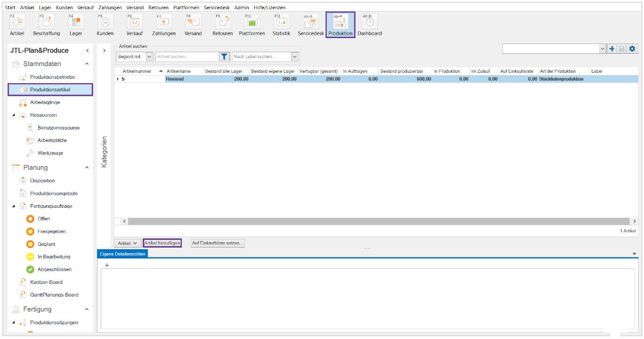Screen dimensions: 644x339
Task: Open the Start menu
Action: pos(10,8)
